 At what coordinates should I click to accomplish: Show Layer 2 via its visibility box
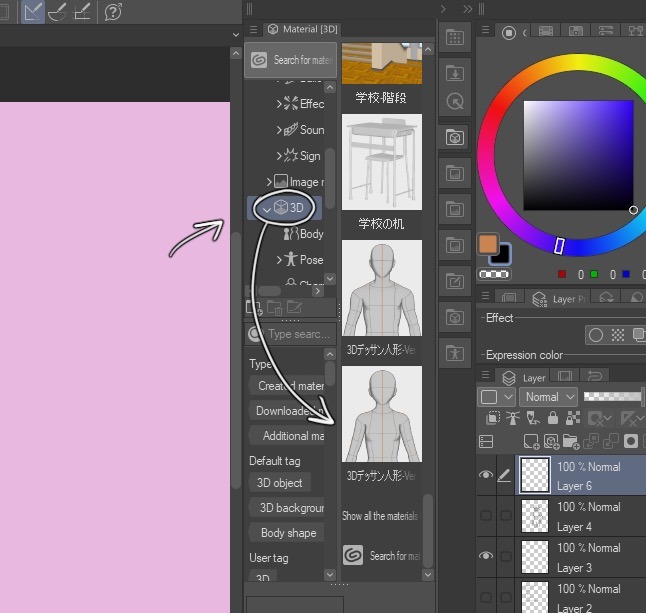point(486,597)
